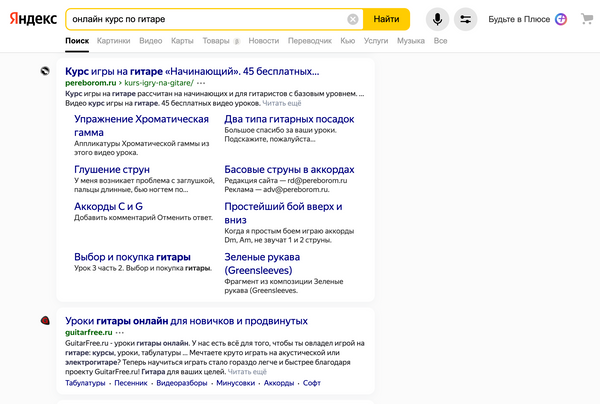The image size is (600, 404).
Task: Open the Переводчик tab
Action: tap(310, 41)
